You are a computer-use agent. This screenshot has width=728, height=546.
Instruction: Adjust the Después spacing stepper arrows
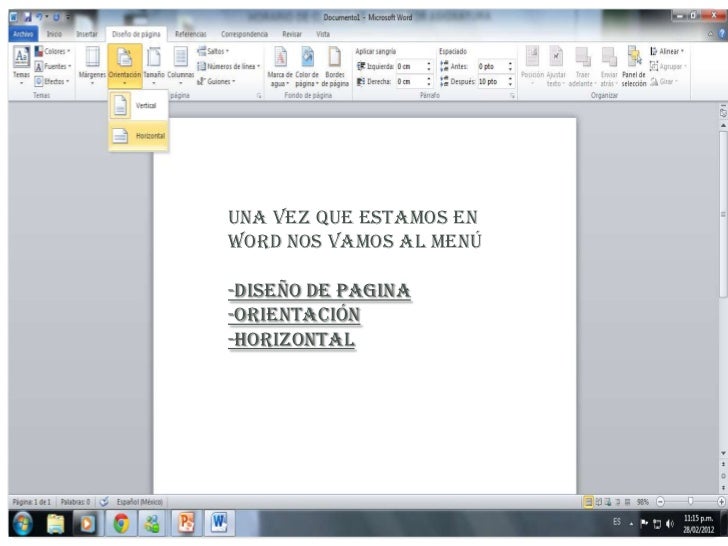pos(510,81)
